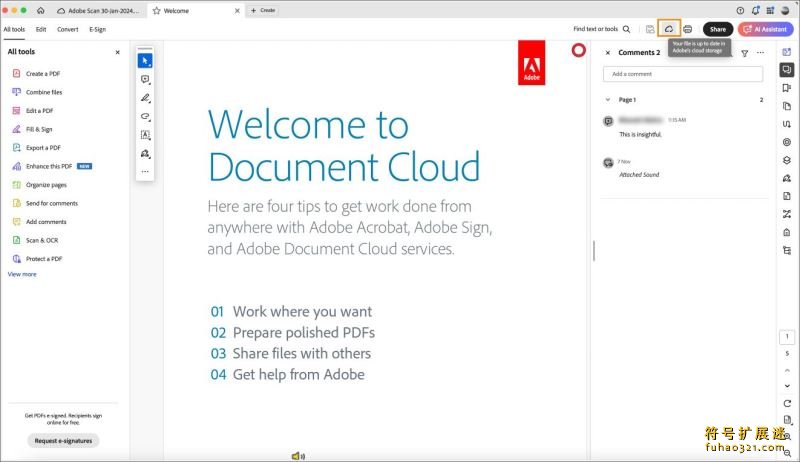Viewport: 800px width, 462px height.
Task: Click Request e-signatures button
Action: (x=63, y=441)
